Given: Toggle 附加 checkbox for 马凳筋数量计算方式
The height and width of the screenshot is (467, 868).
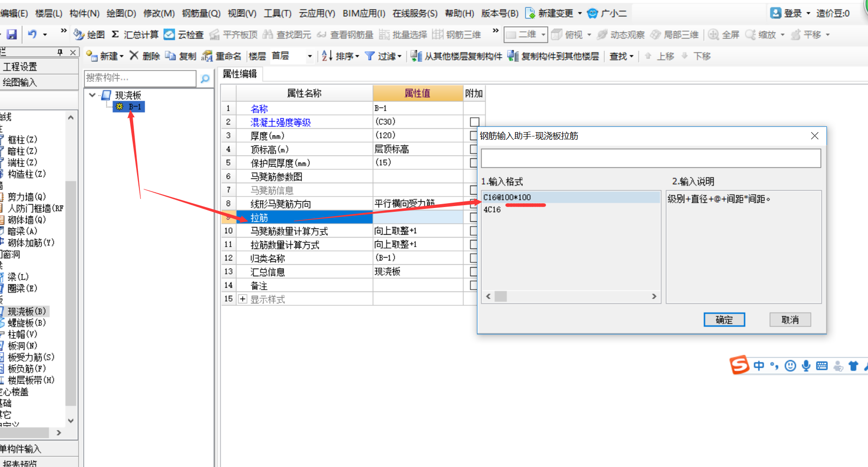Looking at the screenshot, I should pos(474,231).
